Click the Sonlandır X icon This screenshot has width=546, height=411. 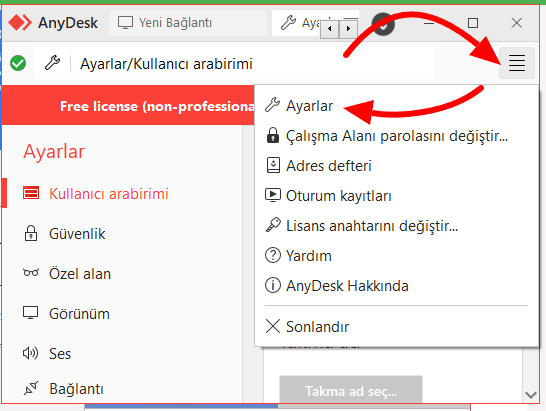tap(273, 326)
